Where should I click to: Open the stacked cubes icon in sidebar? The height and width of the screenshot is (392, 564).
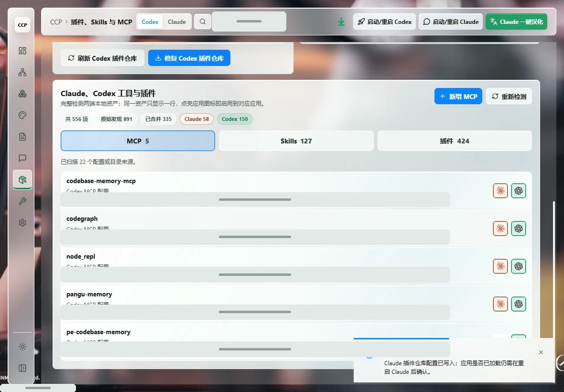22,94
